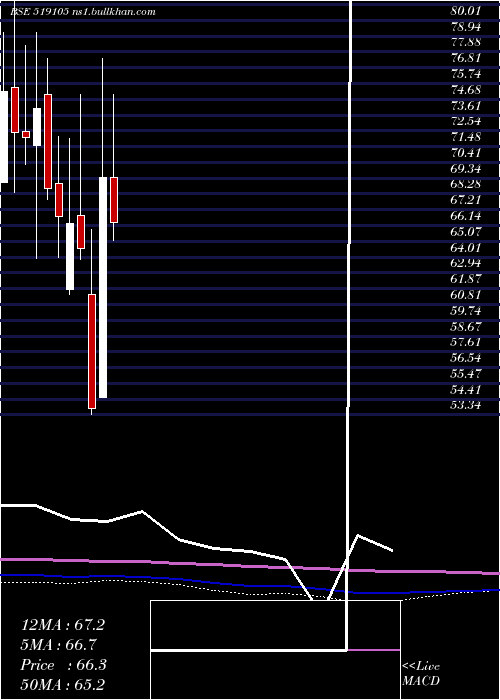Click the 72.54 price axis label

[466, 121]
